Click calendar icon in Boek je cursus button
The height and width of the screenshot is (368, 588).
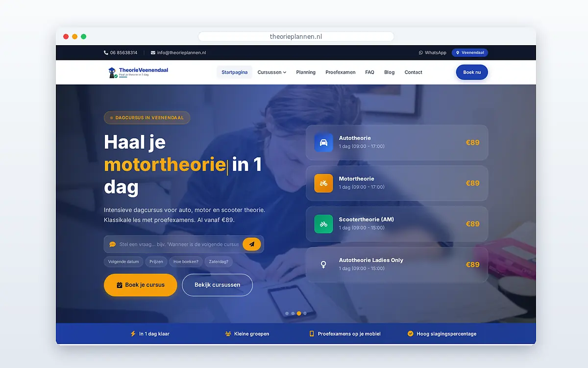click(x=120, y=285)
